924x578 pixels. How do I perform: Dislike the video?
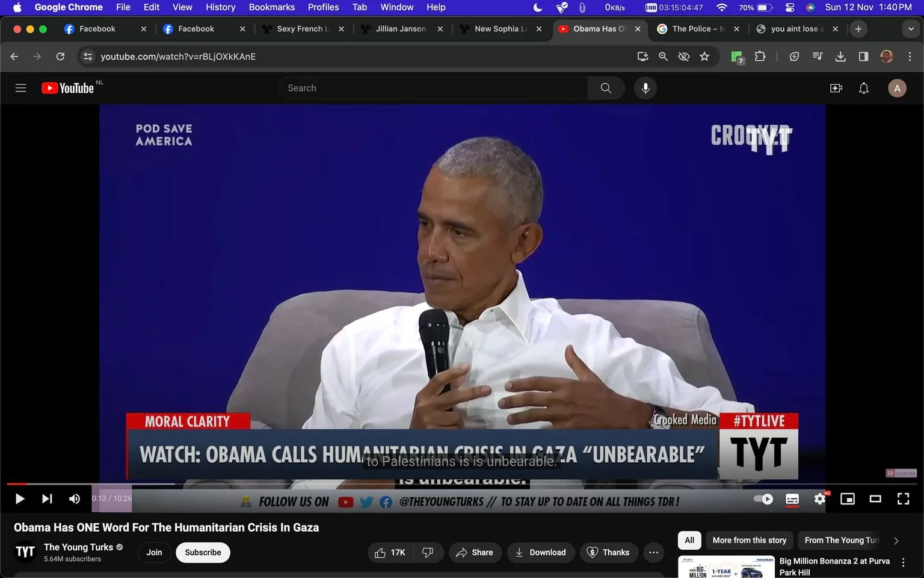(x=428, y=552)
